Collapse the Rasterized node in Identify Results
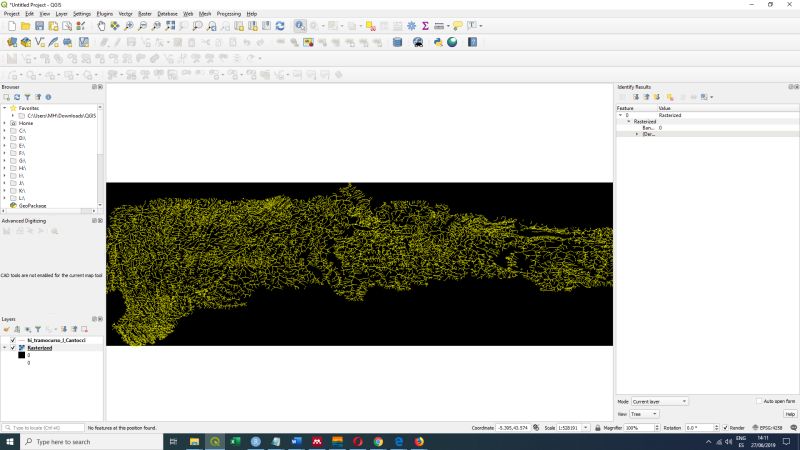The height and width of the screenshot is (450, 800). pyautogui.click(x=629, y=121)
